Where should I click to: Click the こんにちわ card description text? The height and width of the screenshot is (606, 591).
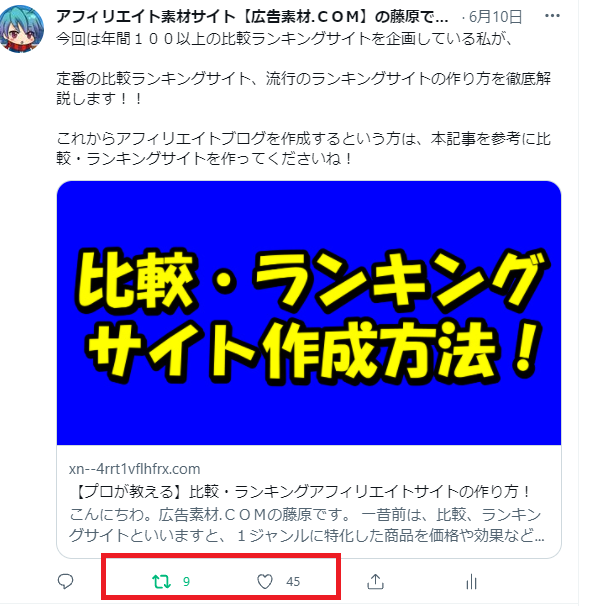pyautogui.click(x=307, y=525)
